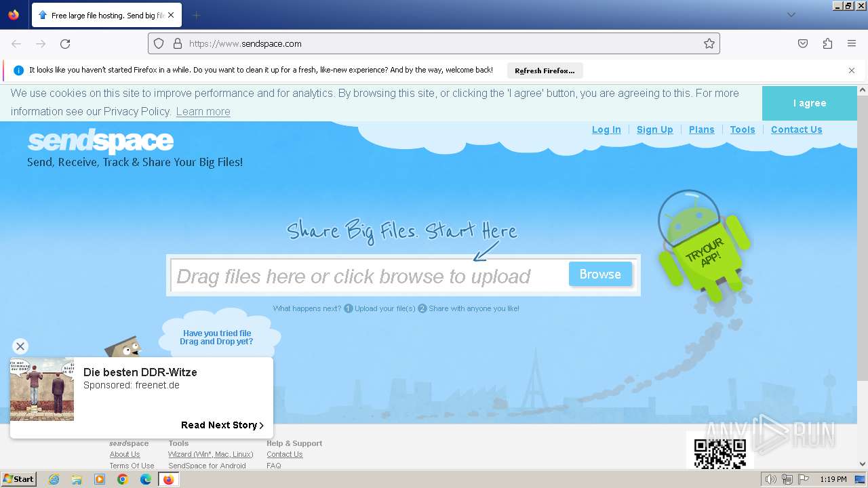Select the Firefox taskbar button
868x488 pixels.
coord(169,479)
